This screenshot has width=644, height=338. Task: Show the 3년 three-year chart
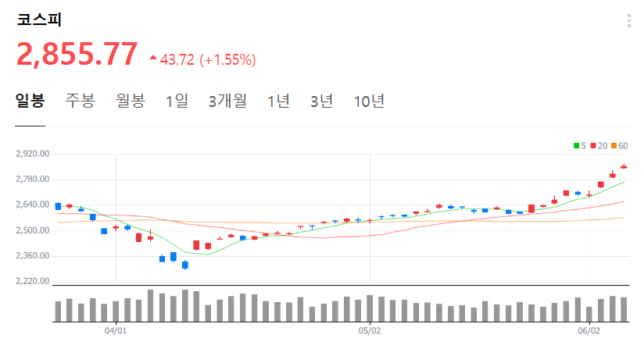tap(321, 101)
